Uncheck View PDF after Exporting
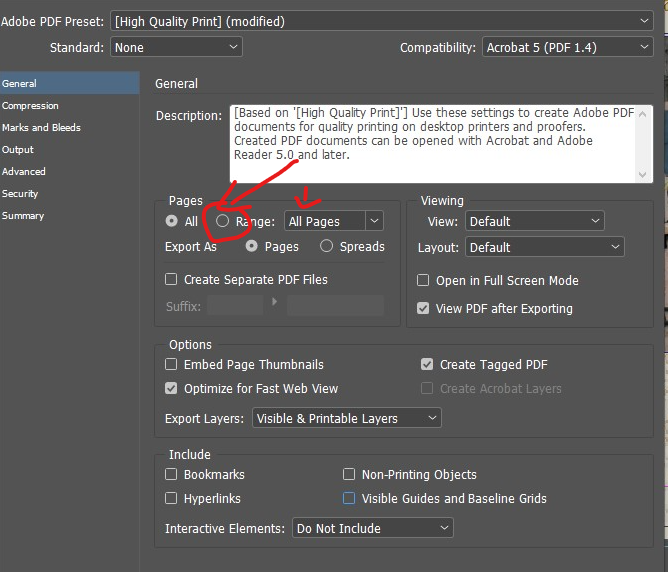 423,308
